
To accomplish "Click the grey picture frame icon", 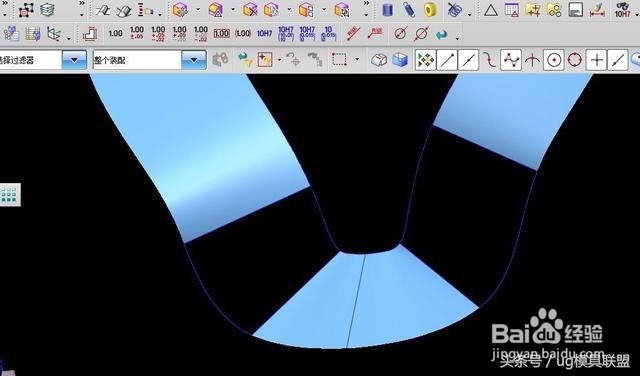I will tap(576, 10).
